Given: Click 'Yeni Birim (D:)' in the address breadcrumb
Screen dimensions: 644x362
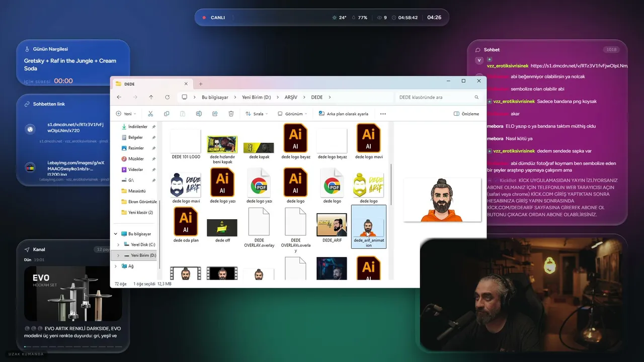Looking at the screenshot, I should pyautogui.click(x=257, y=97).
